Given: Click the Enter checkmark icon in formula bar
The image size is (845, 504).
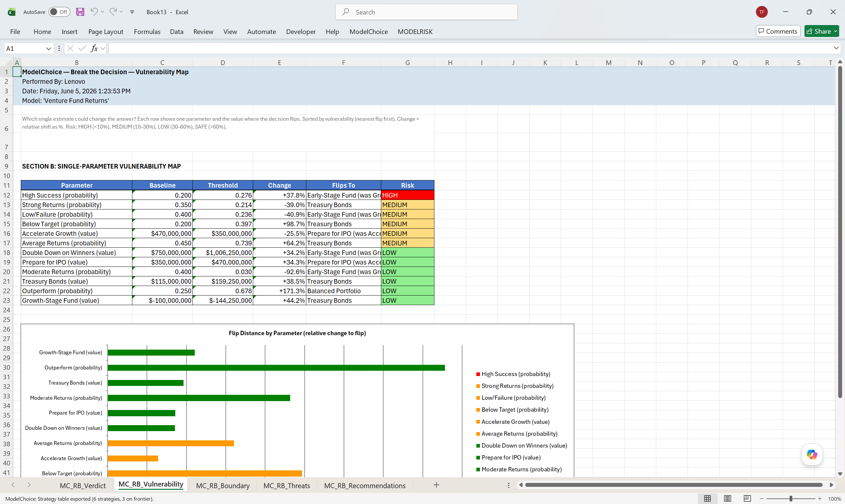Looking at the screenshot, I should tap(82, 48).
